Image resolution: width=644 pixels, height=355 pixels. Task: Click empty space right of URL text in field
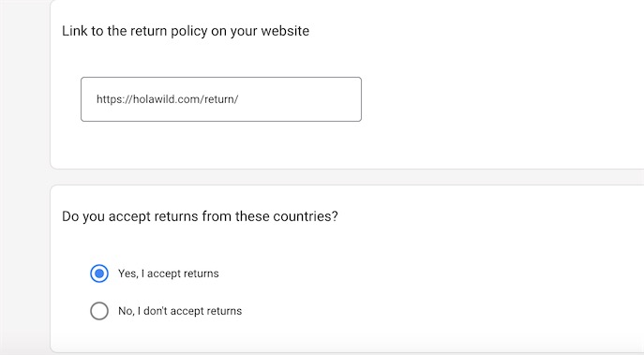pyautogui.click(x=300, y=99)
